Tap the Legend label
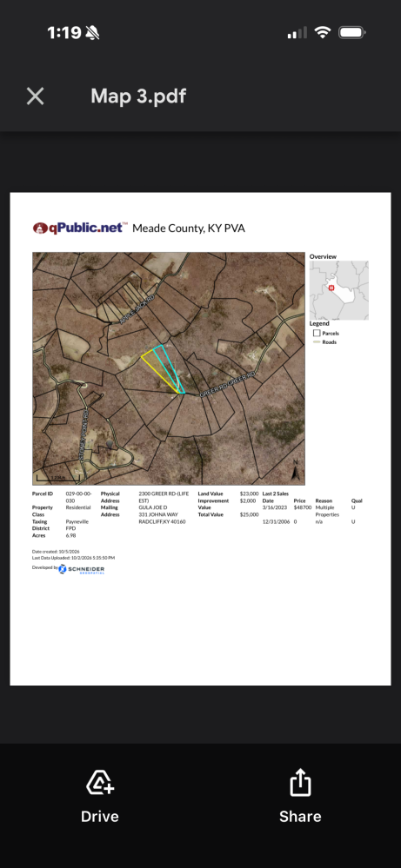The height and width of the screenshot is (868, 401). click(319, 323)
